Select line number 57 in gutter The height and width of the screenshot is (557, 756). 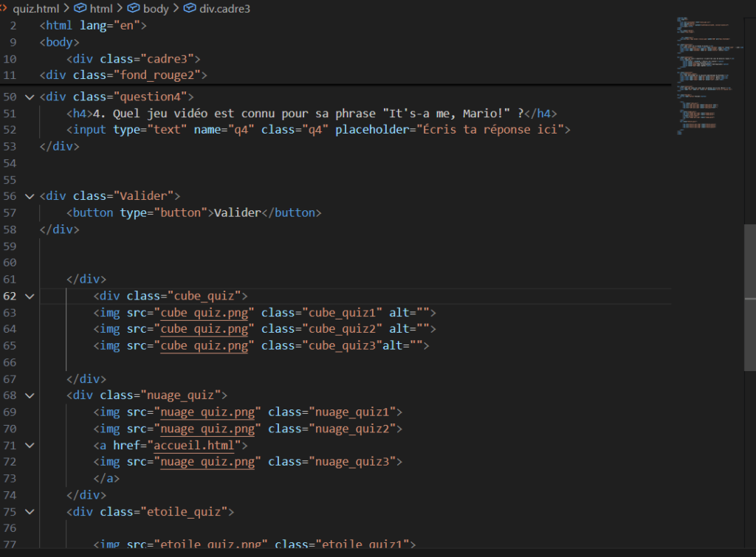(x=10, y=212)
